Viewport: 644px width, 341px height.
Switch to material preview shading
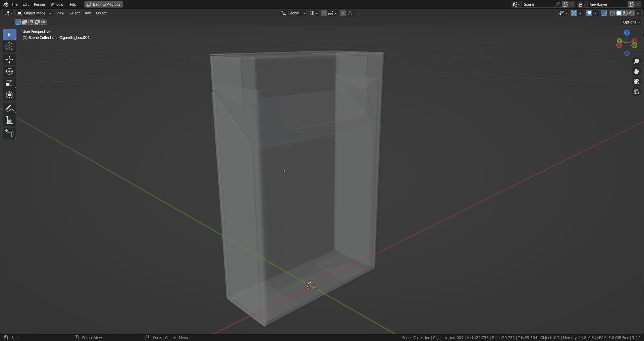pos(625,13)
